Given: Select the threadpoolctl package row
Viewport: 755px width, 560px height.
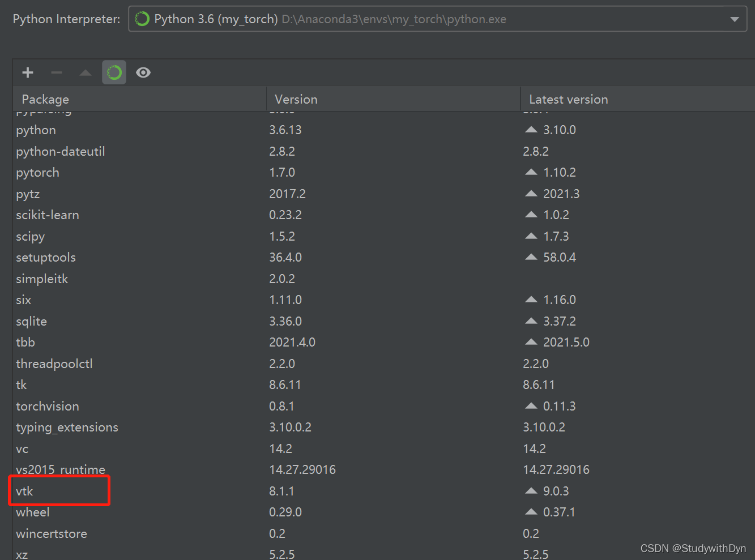Looking at the screenshot, I should tap(384, 364).
